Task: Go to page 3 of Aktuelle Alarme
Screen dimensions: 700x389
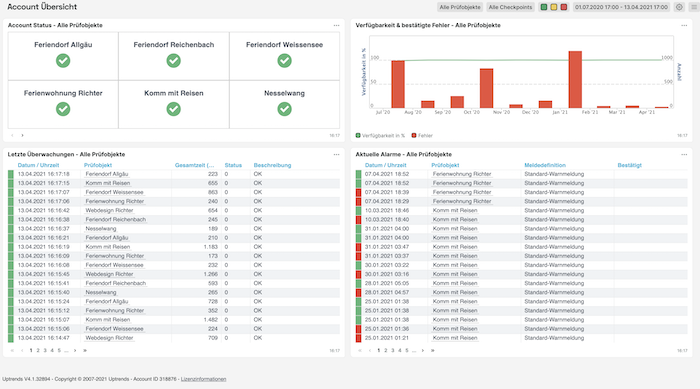Action: coord(393,351)
